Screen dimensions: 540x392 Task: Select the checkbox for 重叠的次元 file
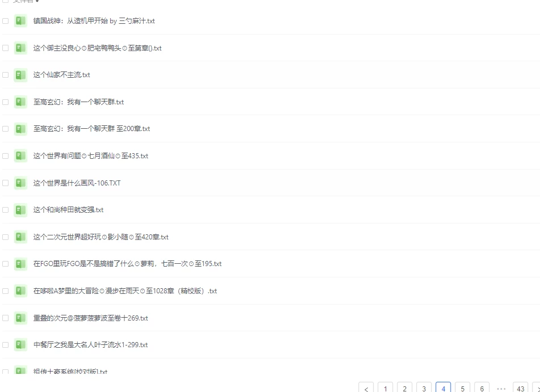point(5,318)
